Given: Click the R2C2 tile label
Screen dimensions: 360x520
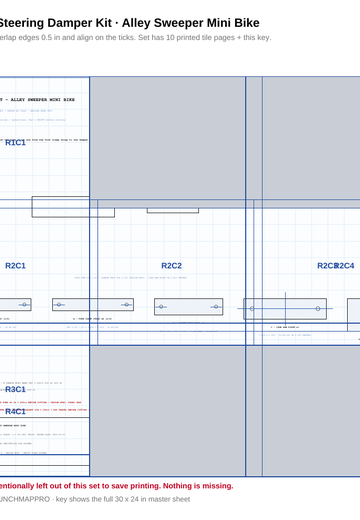Looking at the screenshot, I should (x=172, y=266).
